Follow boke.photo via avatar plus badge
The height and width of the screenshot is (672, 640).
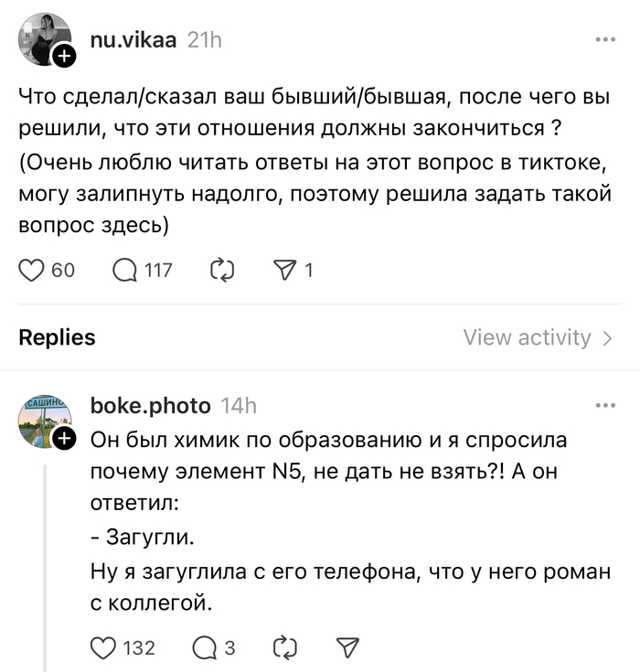tap(63, 440)
